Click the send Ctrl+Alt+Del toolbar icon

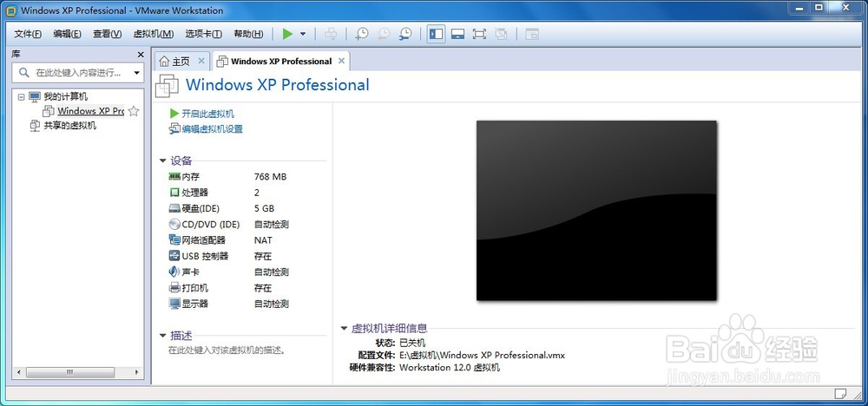coord(331,35)
